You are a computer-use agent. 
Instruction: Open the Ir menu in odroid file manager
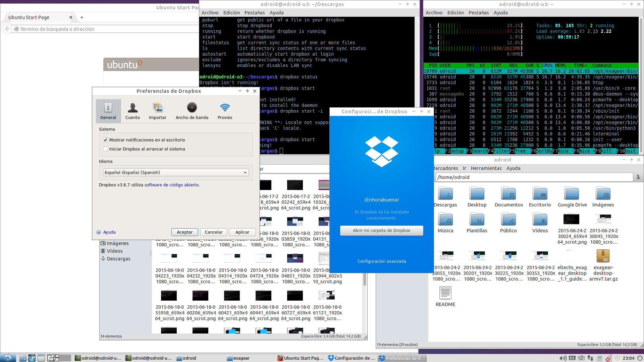point(464,168)
